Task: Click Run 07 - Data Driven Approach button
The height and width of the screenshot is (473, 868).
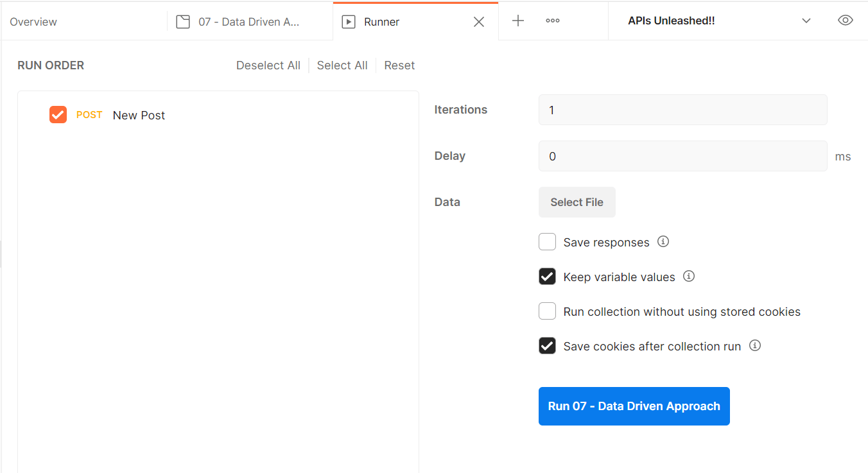Action: point(634,406)
